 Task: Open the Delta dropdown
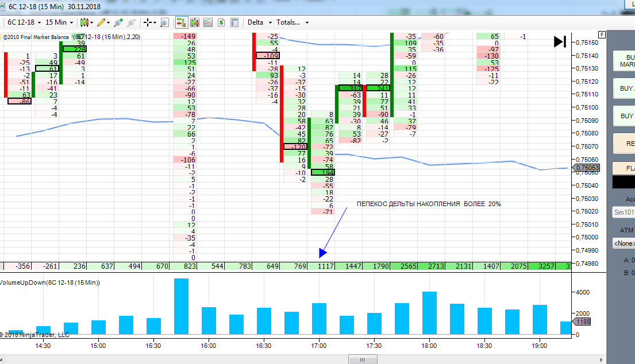[x=260, y=22]
